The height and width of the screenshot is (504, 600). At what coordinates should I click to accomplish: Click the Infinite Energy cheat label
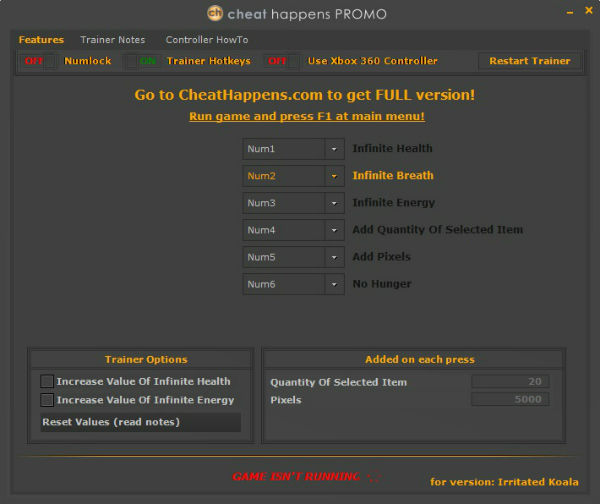click(394, 203)
